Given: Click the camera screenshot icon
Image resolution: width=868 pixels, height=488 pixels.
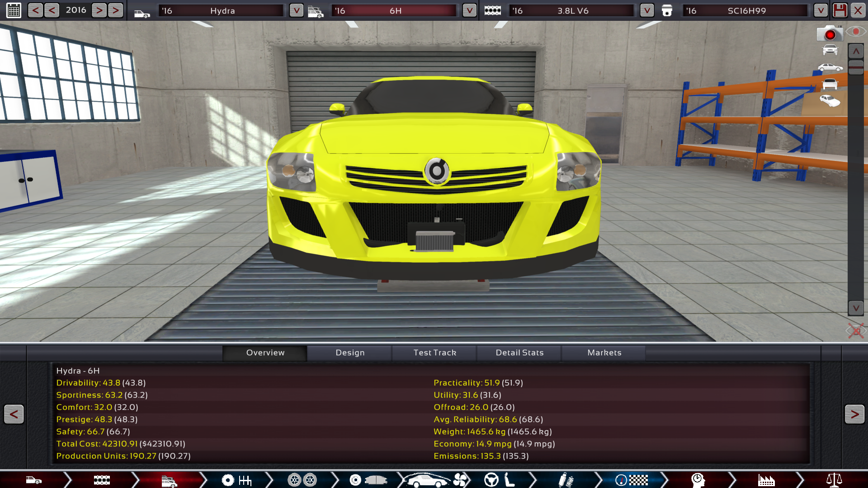Looking at the screenshot, I should 829,34.
